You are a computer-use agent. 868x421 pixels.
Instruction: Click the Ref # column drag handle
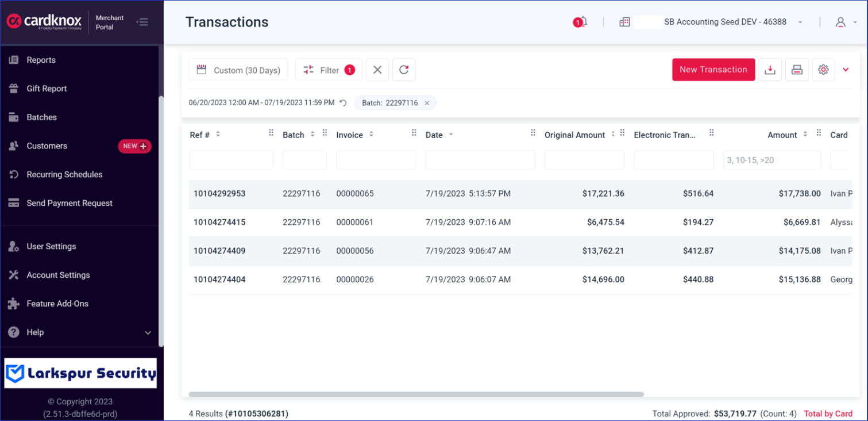click(x=271, y=133)
